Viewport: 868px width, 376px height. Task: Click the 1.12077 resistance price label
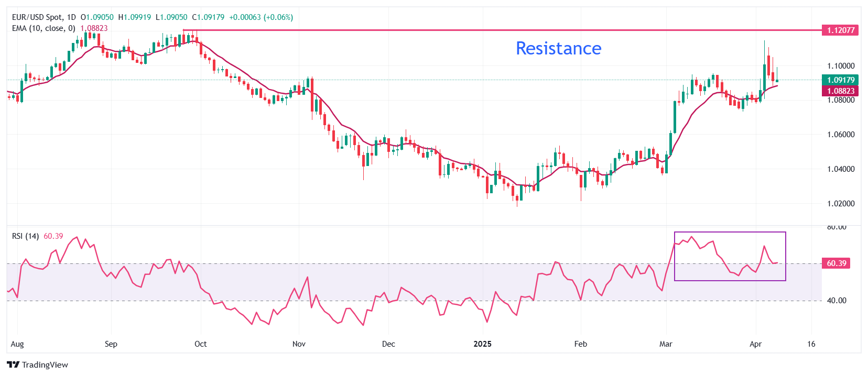click(x=840, y=30)
